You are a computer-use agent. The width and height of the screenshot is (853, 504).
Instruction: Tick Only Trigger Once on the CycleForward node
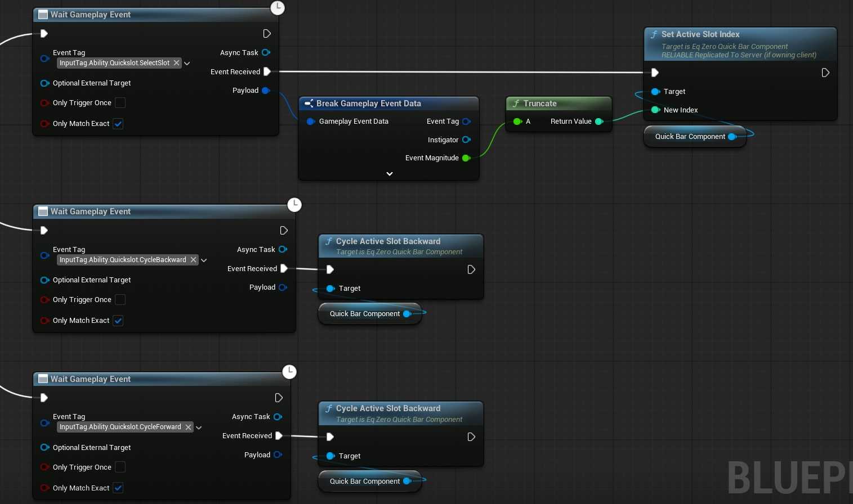pyautogui.click(x=120, y=467)
